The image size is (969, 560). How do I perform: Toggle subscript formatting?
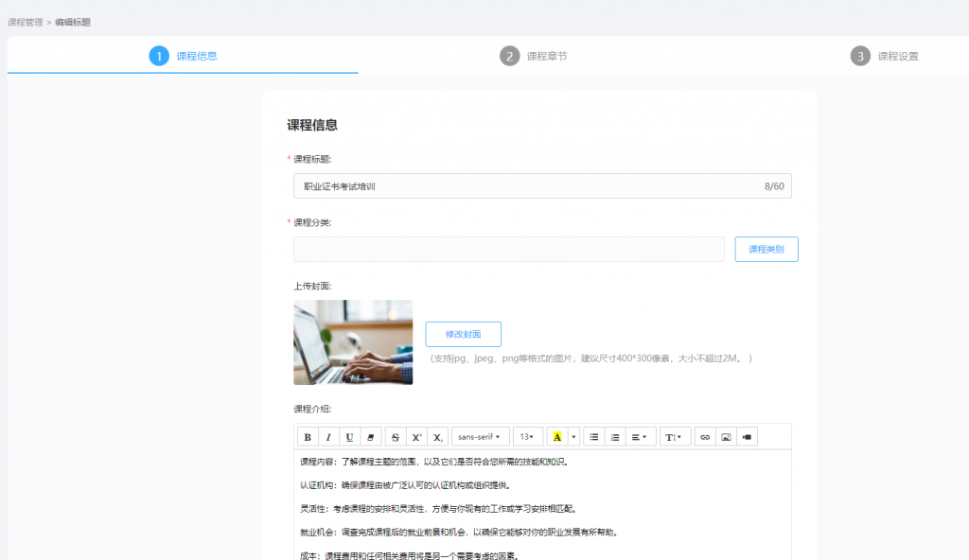(437, 437)
